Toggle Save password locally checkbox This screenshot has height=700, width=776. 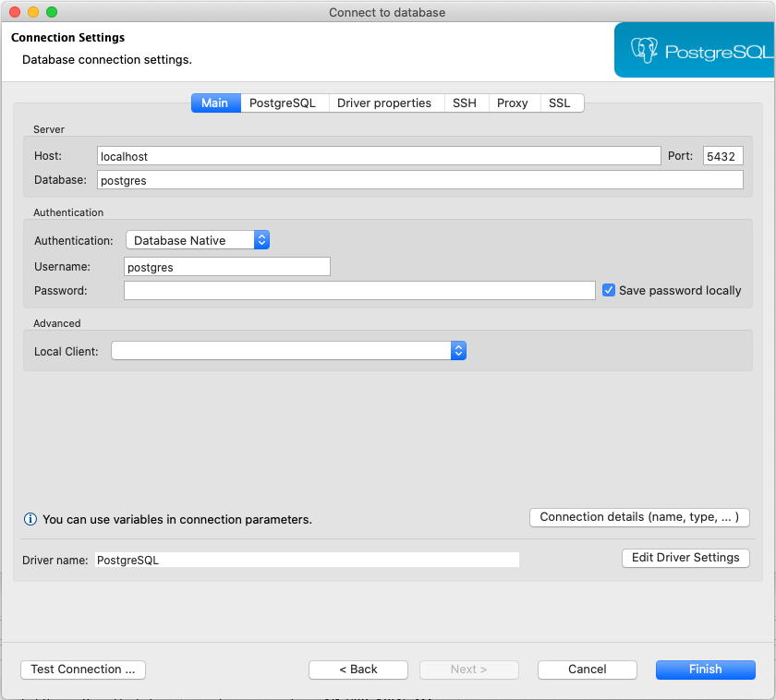[x=609, y=290]
